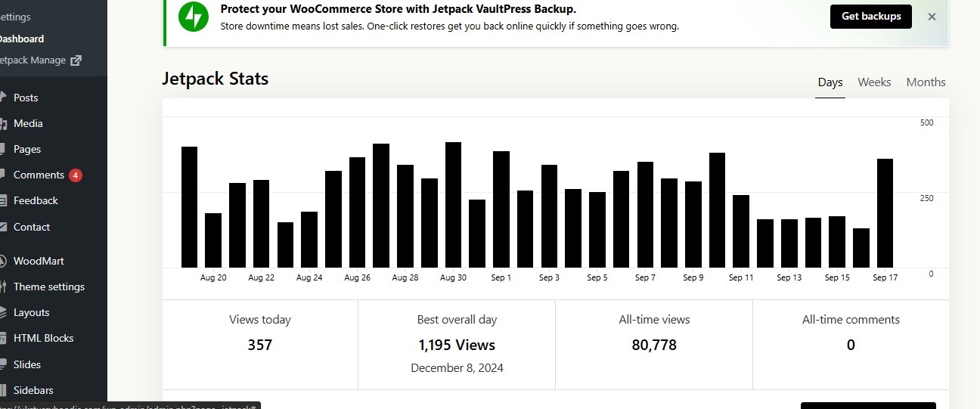This screenshot has width=980, height=409.
Task: Click the pin icon beside Posts
Action: (2, 98)
